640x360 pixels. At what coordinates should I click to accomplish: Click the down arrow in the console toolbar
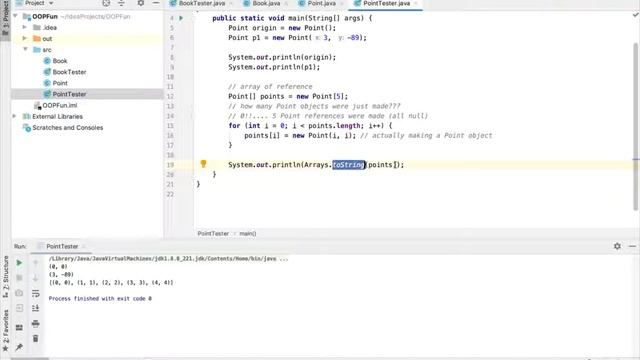point(36,278)
